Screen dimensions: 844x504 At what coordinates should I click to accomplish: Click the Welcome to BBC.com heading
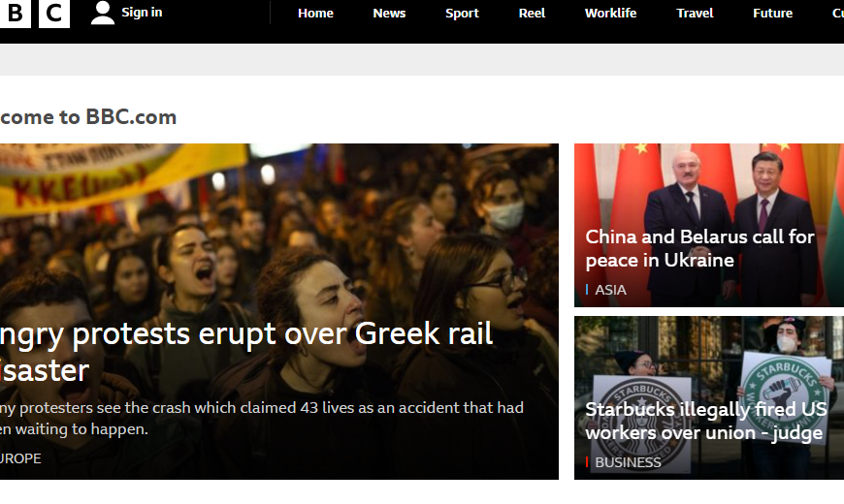click(88, 117)
